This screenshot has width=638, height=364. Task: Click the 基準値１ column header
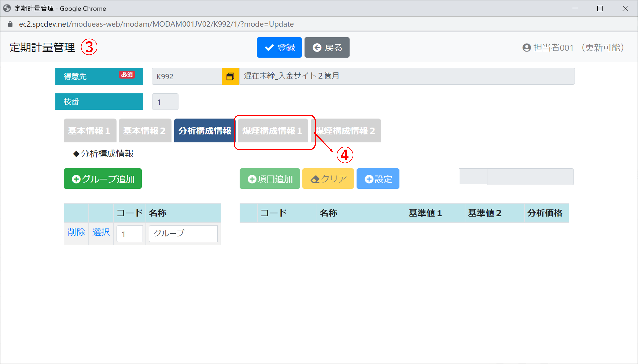(435, 213)
